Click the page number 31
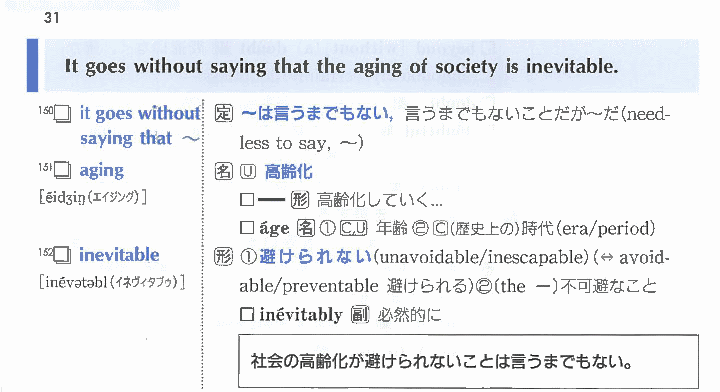 click(52, 17)
